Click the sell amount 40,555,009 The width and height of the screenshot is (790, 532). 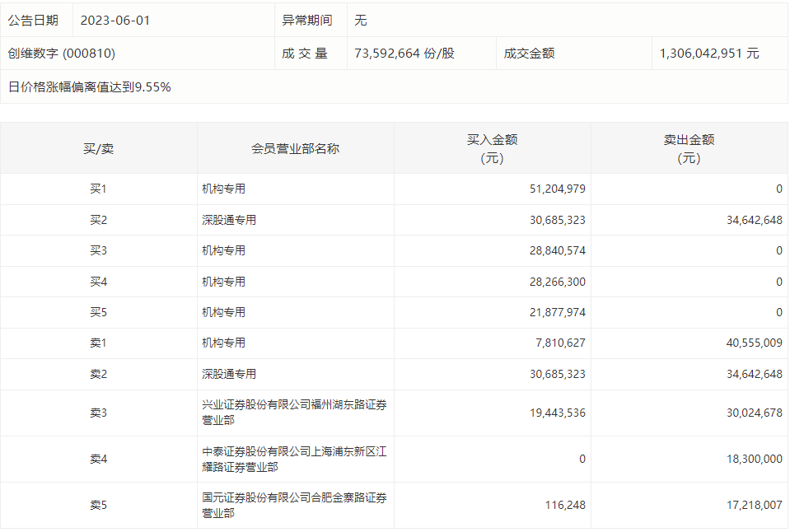[755, 343]
